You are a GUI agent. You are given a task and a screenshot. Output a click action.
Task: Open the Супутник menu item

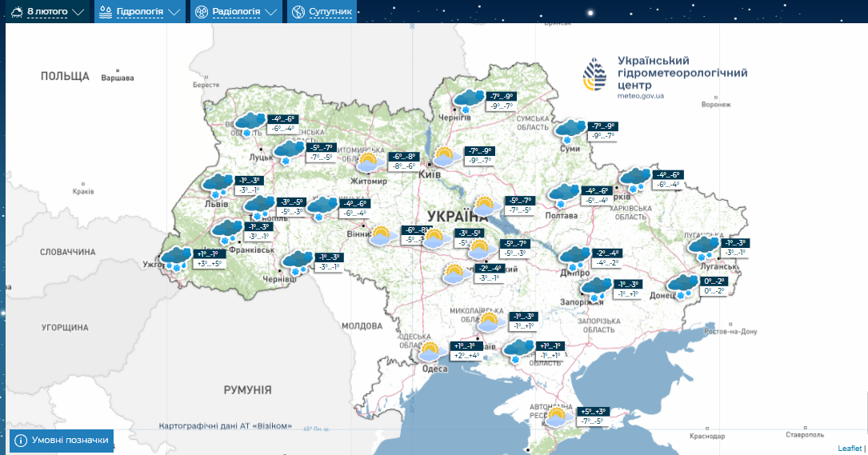tap(331, 12)
